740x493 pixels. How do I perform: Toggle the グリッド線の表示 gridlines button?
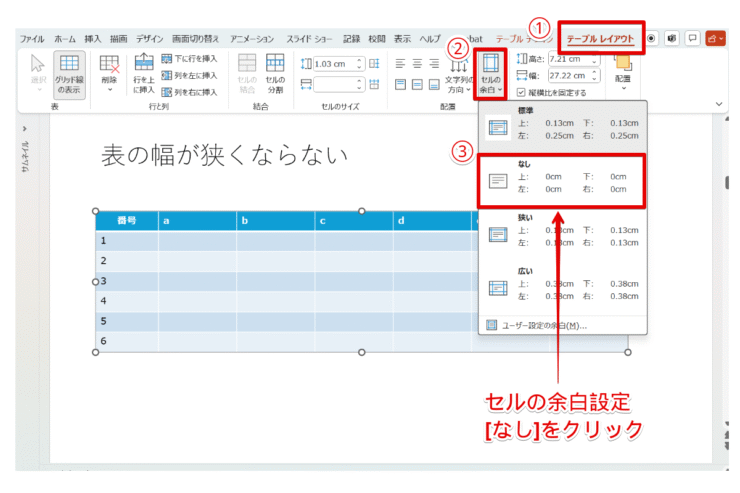click(x=69, y=74)
